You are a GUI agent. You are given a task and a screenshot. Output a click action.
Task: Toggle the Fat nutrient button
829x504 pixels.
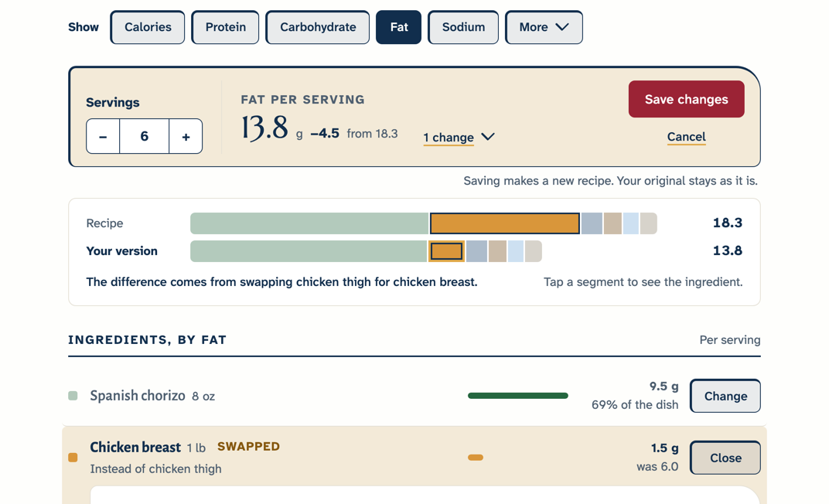[x=398, y=27]
